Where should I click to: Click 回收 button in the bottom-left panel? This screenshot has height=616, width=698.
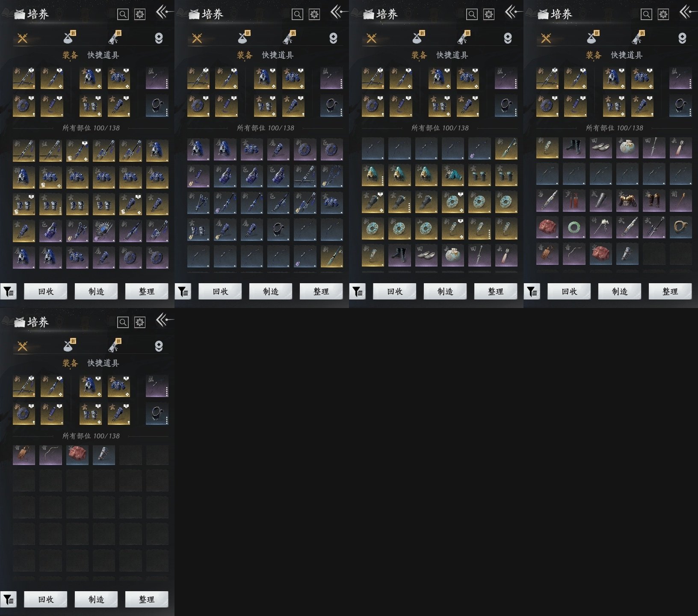pyautogui.click(x=46, y=600)
